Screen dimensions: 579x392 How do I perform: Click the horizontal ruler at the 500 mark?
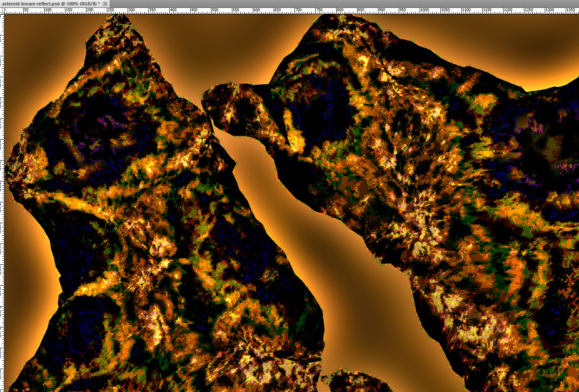(x=214, y=10)
